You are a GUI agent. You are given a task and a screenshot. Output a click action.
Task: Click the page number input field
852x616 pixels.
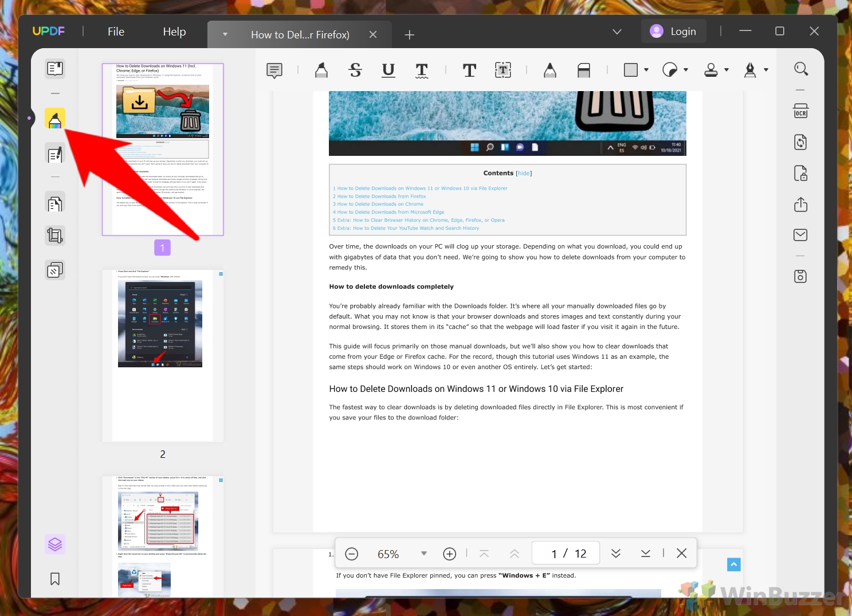pos(566,554)
